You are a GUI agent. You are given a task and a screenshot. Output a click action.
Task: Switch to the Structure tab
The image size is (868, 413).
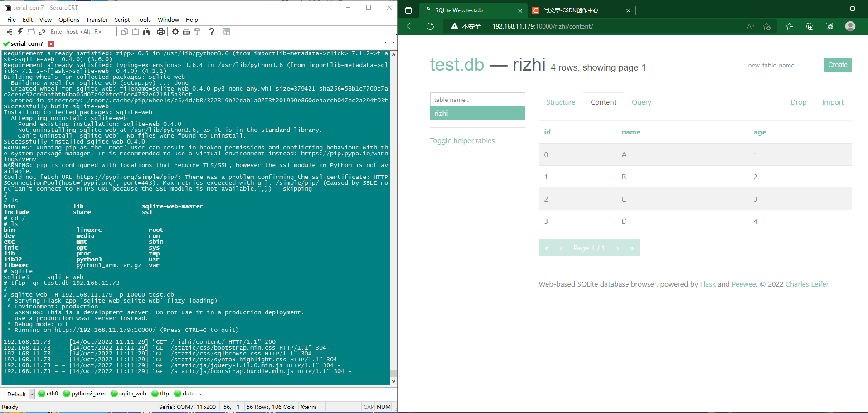[x=561, y=102]
